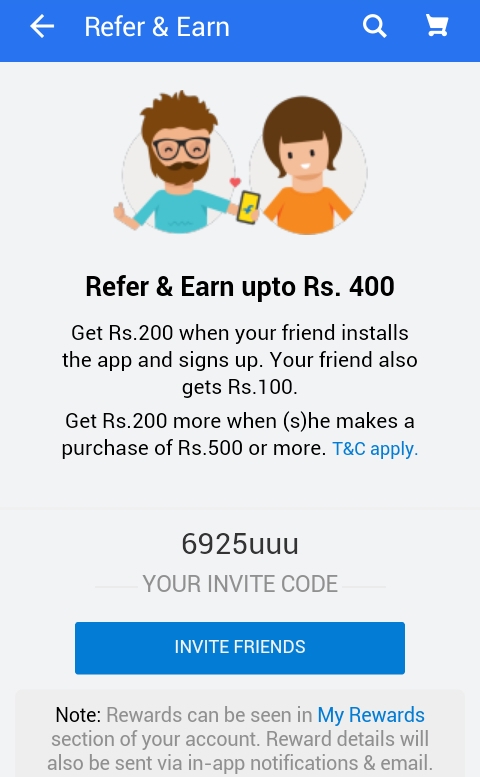This screenshot has height=777, width=480.
Task: Tap the back arrow icon
Action: point(42,26)
